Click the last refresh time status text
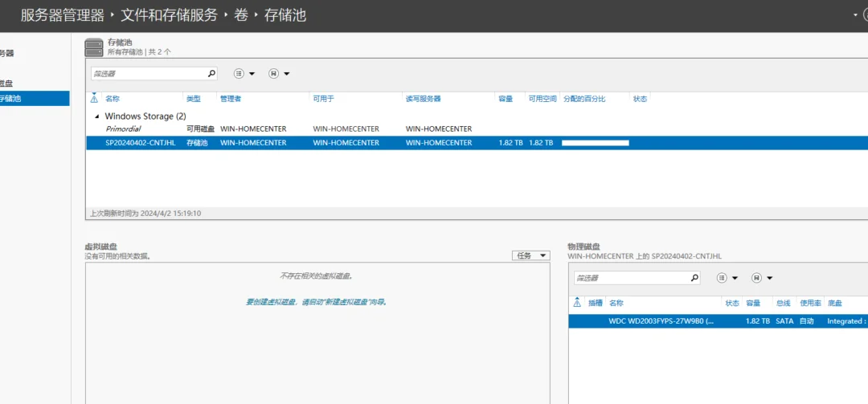The height and width of the screenshot is (404, 868). (x=145, y=213)
